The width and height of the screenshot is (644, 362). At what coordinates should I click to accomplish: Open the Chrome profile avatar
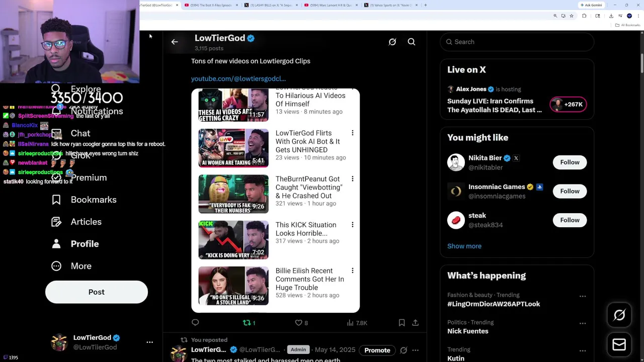(629, 16)
